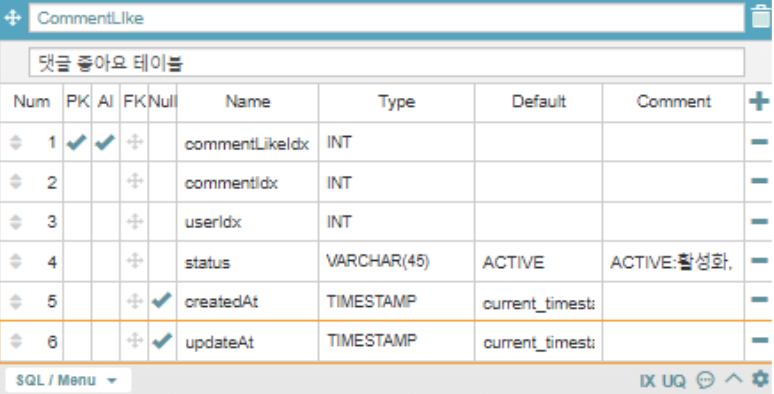Click the Name column header
The width and height of the screenshot is (774, 394).
tap(248, 102)
